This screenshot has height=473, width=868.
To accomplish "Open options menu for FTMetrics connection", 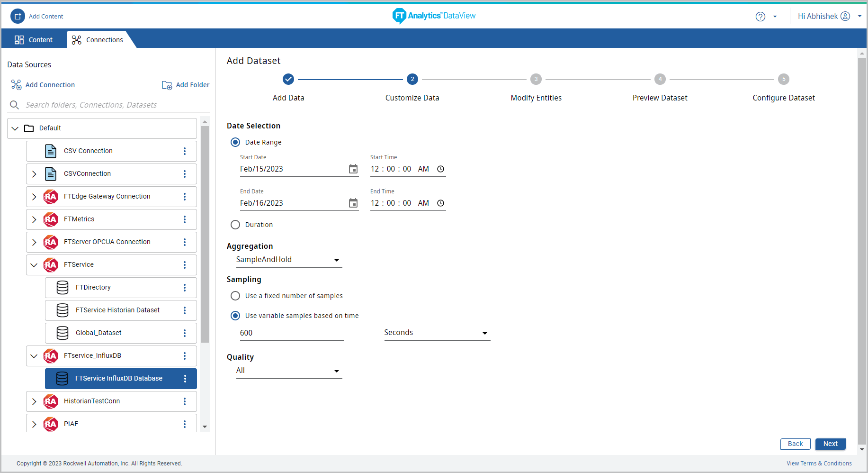I will click(185, 219).
